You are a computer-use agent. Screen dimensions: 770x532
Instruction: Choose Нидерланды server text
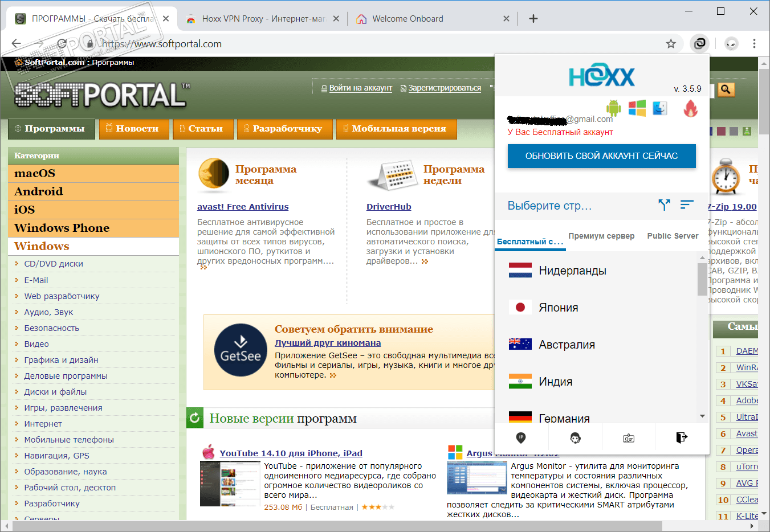tap(573, 271)
